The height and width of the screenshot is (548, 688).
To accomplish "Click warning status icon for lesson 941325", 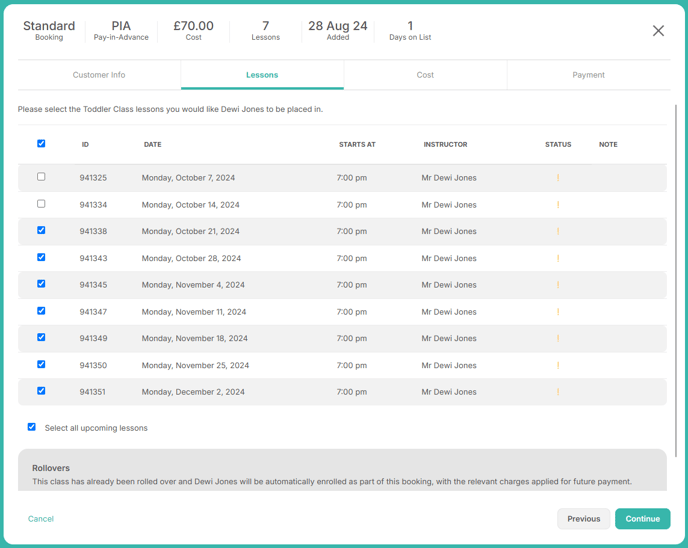I will [x=558, y=178].
